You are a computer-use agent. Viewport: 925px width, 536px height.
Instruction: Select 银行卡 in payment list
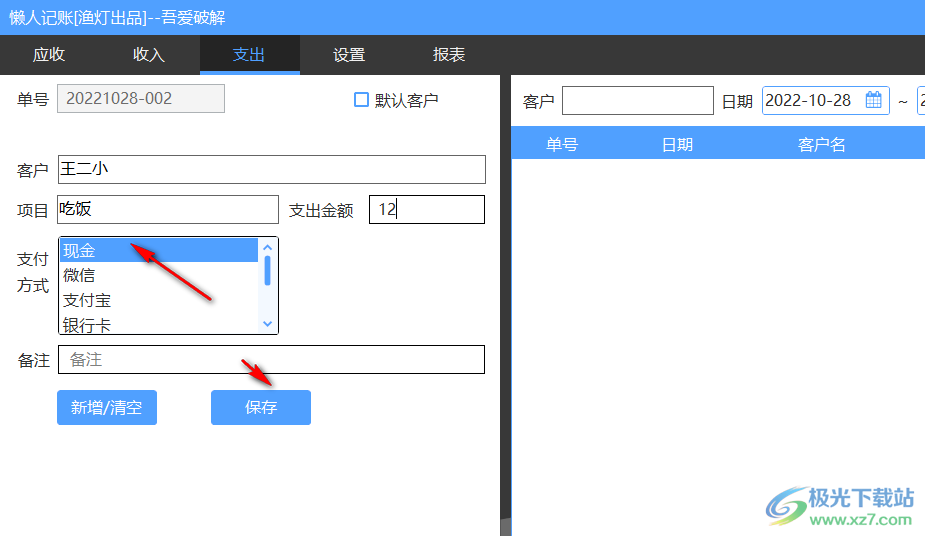159,324
